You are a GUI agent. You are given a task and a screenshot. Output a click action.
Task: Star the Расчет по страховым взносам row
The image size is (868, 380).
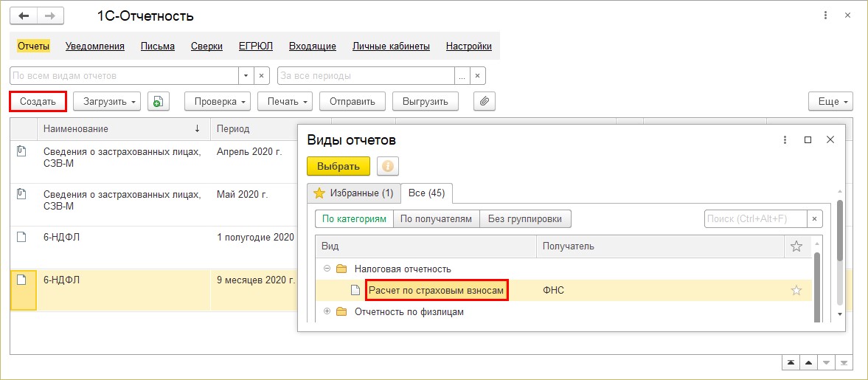coord(796,290)
